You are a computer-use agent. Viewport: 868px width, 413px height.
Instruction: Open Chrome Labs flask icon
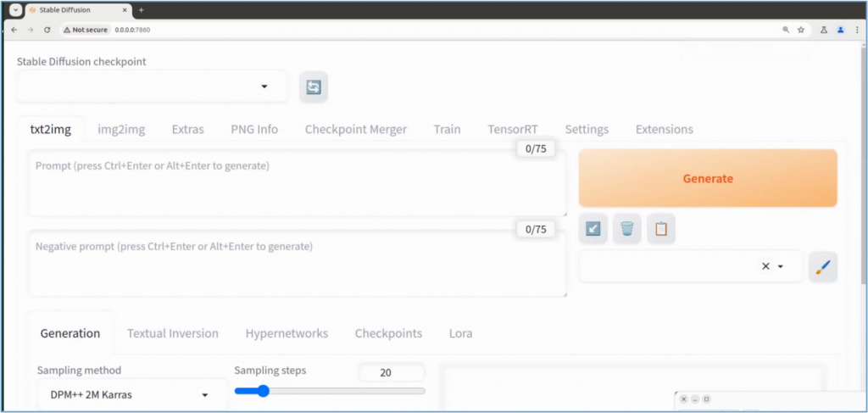pos(824,30)
